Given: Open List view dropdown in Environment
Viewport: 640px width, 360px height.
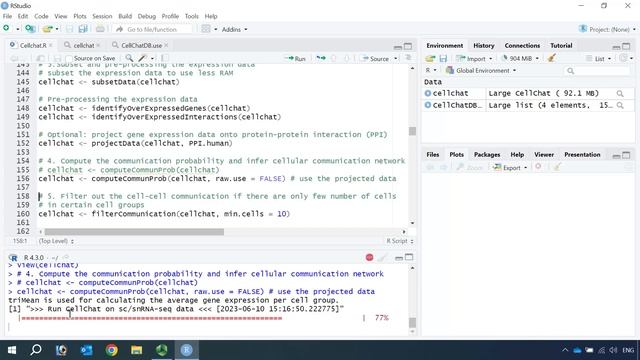Looking at the screenshot, I should 598,58.
